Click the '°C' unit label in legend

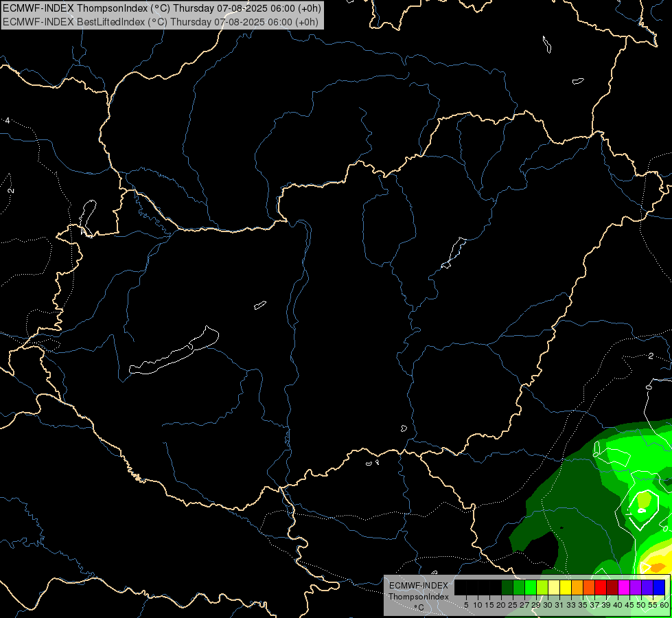point(419,608)
